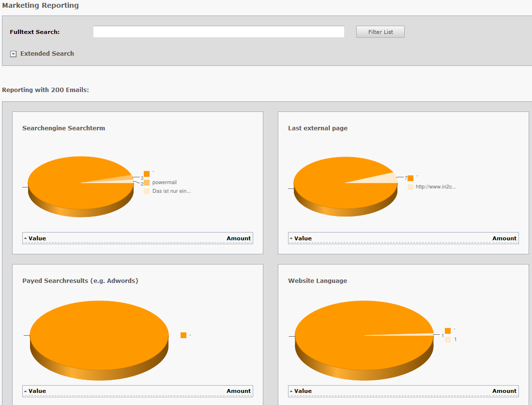Viewport: 532px width, 405px height.
Task: Click the Payed Searchresults orange legend swatch
Action: click(x=183, y=335)
